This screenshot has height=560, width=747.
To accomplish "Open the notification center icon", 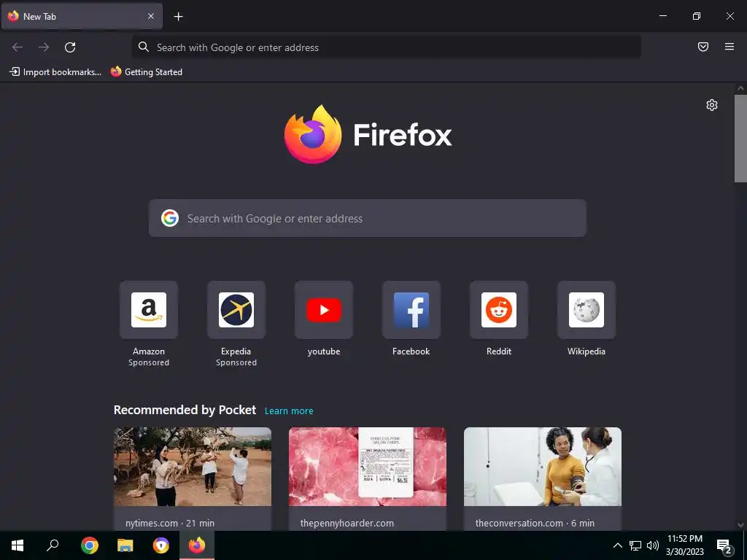I will pos(724,545).
